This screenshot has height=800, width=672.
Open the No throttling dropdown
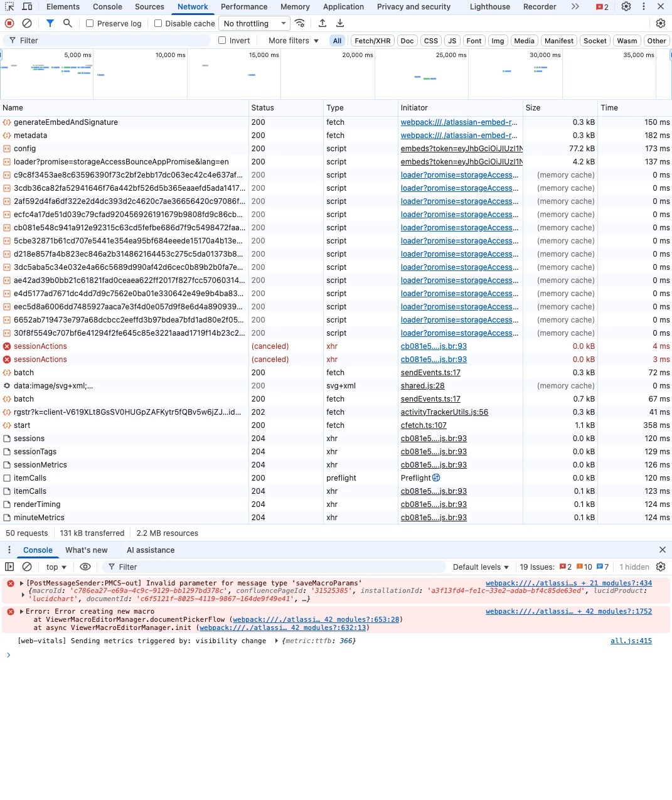[255, 23]
